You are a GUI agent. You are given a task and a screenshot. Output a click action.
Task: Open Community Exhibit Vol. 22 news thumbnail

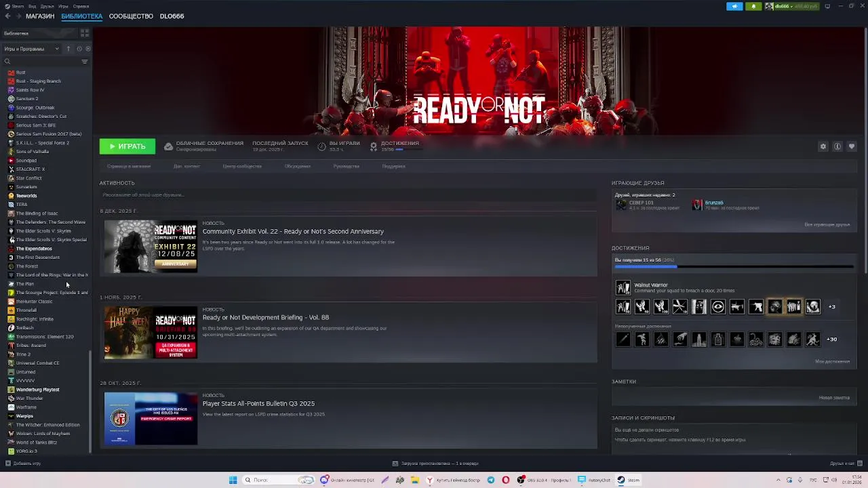coord(151,247)
